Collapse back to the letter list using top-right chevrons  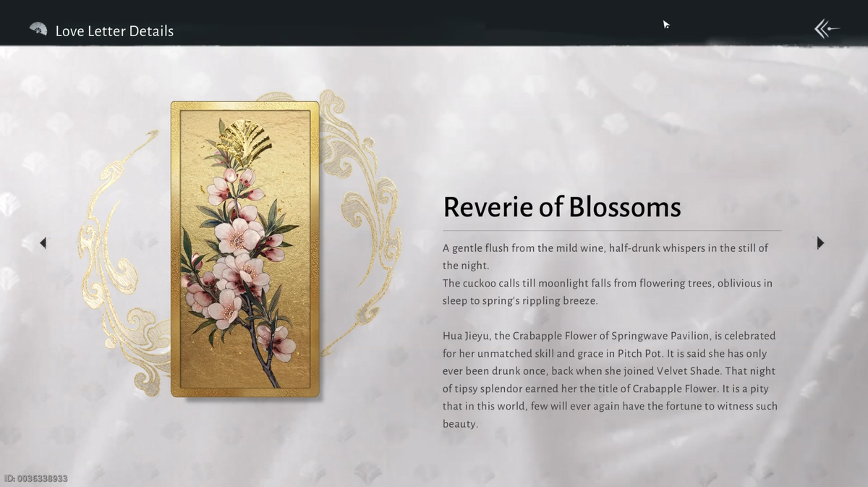(827, 28)
